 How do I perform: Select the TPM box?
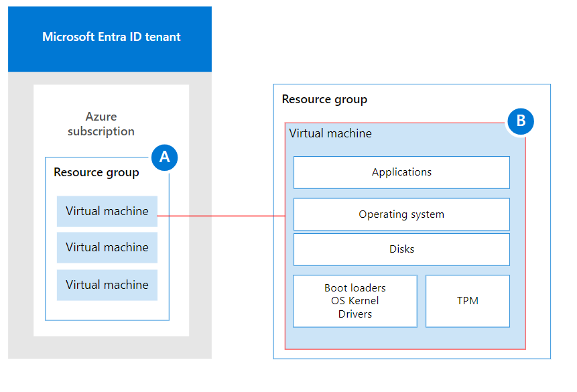pyautogui.click(x=468, y=301)
